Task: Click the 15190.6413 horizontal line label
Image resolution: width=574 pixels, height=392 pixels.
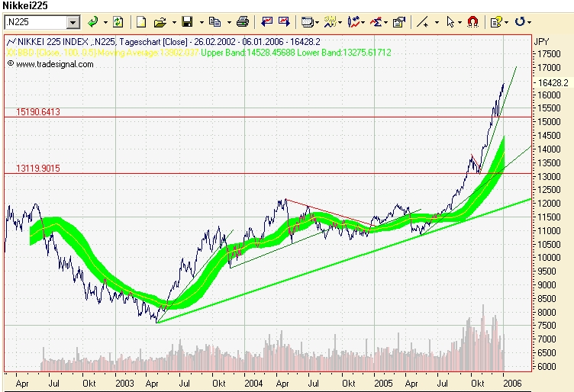Action: (x=38, y=112)
